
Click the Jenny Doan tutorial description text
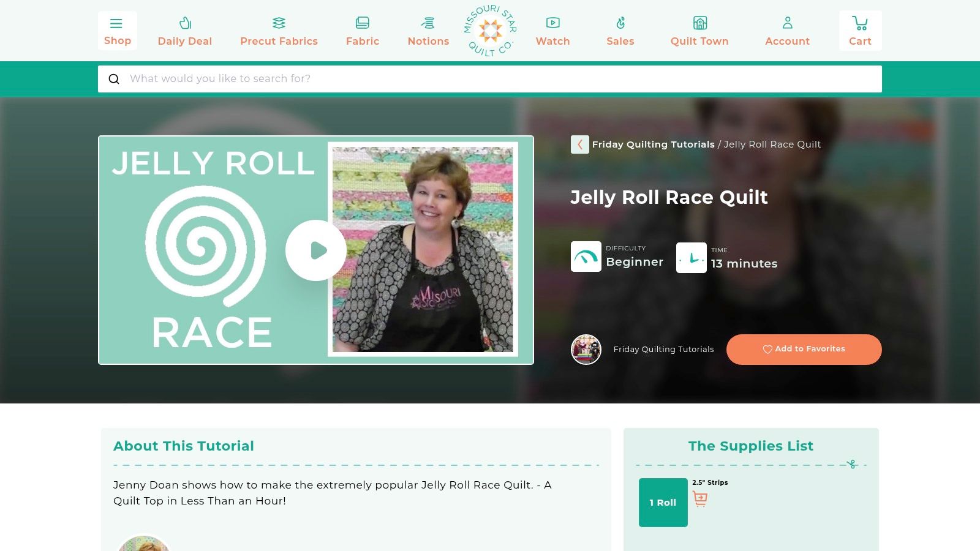[333, 493]
